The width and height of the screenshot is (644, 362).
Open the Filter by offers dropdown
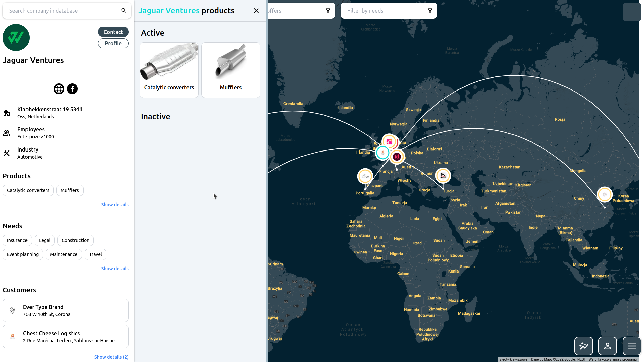(300, 11)
